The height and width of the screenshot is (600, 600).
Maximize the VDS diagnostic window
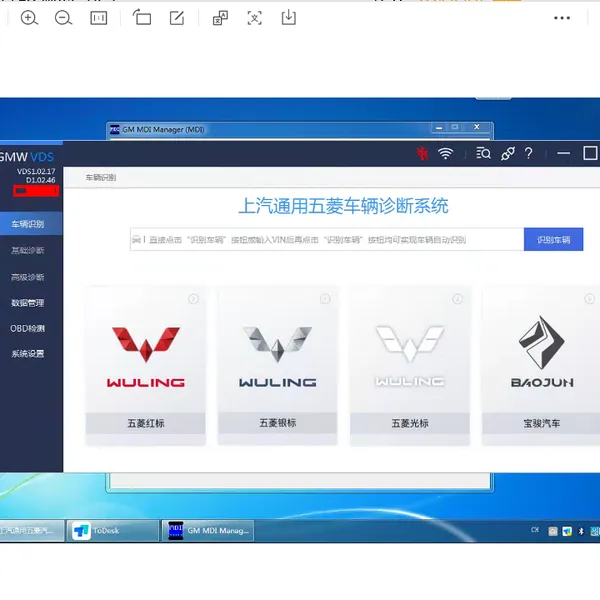[590, 153]
